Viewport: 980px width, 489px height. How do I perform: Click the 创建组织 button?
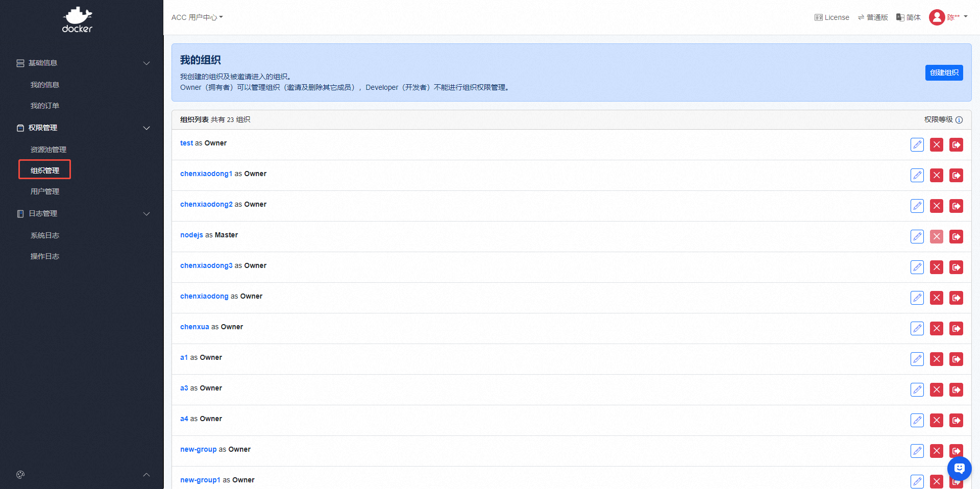[x=944, y=72]
